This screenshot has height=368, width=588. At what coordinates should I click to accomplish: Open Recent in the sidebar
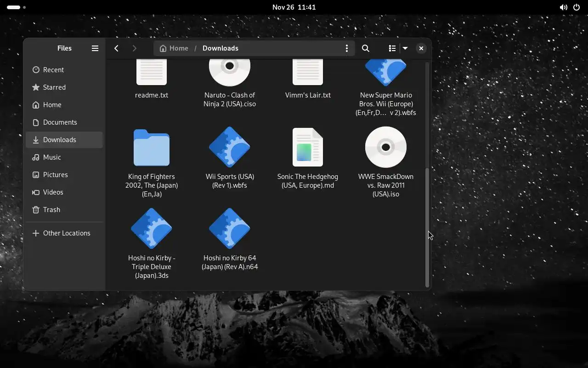(x=64, y=70)
